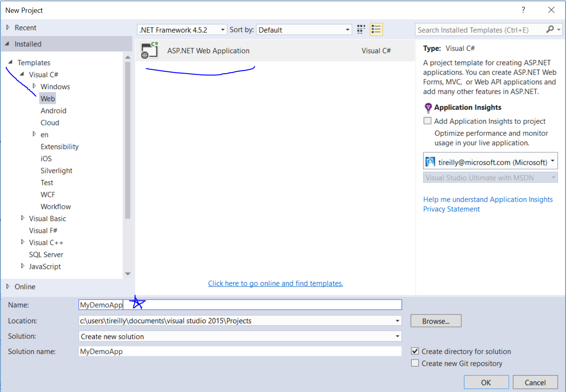Click the template tree scrollbar thumb
The height and width of the screenshot is (392, 566).
[128, 140]
